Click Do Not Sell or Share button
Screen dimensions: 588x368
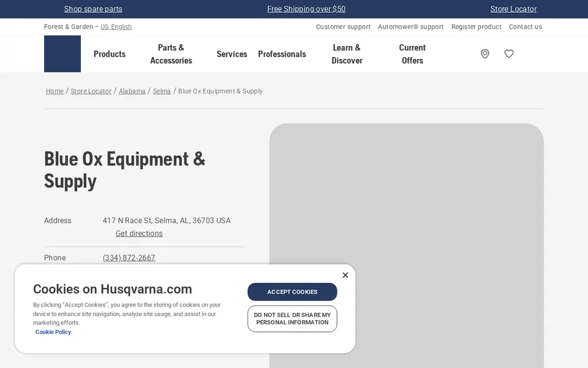point(292,319)
